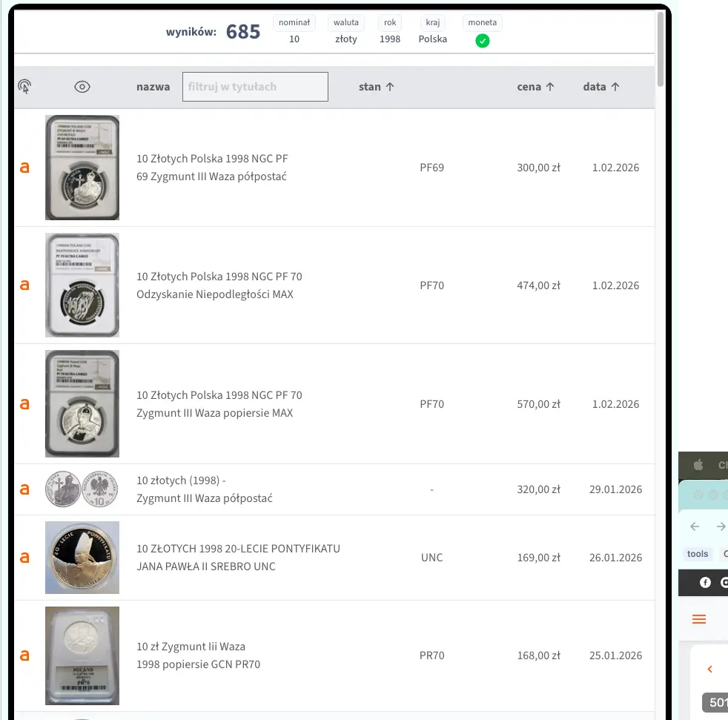The image size is (728, 720).
Task: Sort results by stan column
Action: [376, 87]
